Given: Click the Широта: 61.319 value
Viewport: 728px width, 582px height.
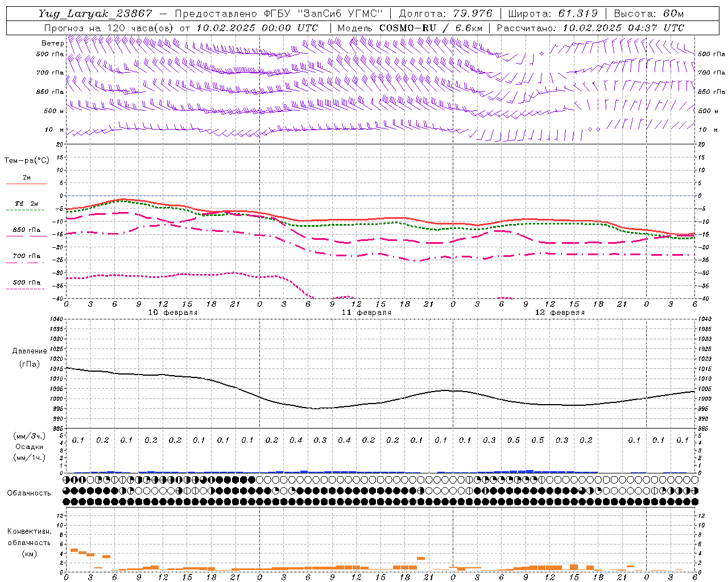Looking at the screenshot, I should tap(553, 14).
